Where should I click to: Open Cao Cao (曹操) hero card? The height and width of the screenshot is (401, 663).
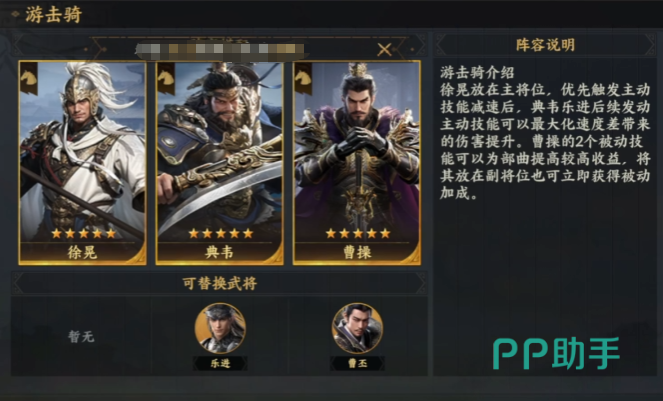tap(357, 163)
